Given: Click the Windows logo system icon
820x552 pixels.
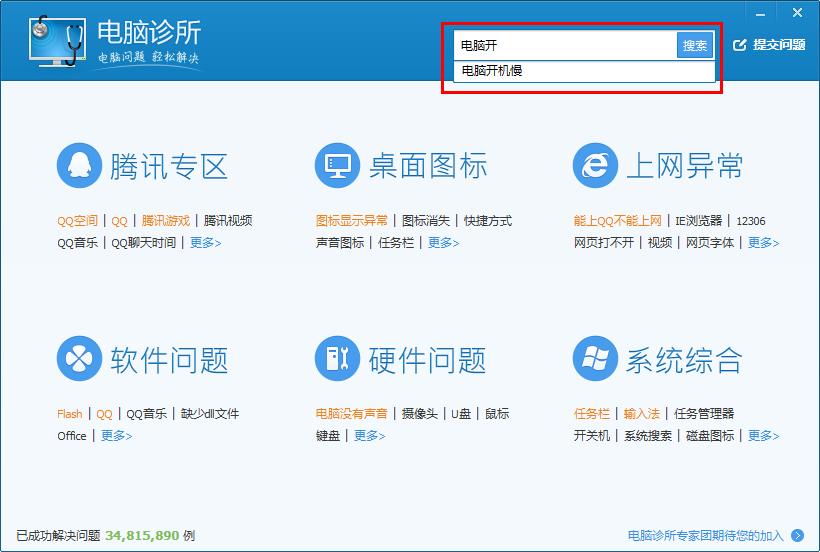Looking at the screenshot, I should (595, 359).
